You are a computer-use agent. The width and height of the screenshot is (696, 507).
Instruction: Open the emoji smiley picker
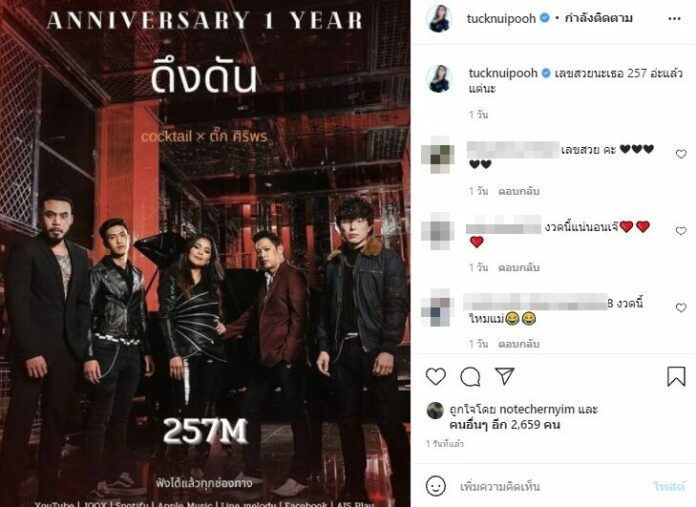coord(435,486)
